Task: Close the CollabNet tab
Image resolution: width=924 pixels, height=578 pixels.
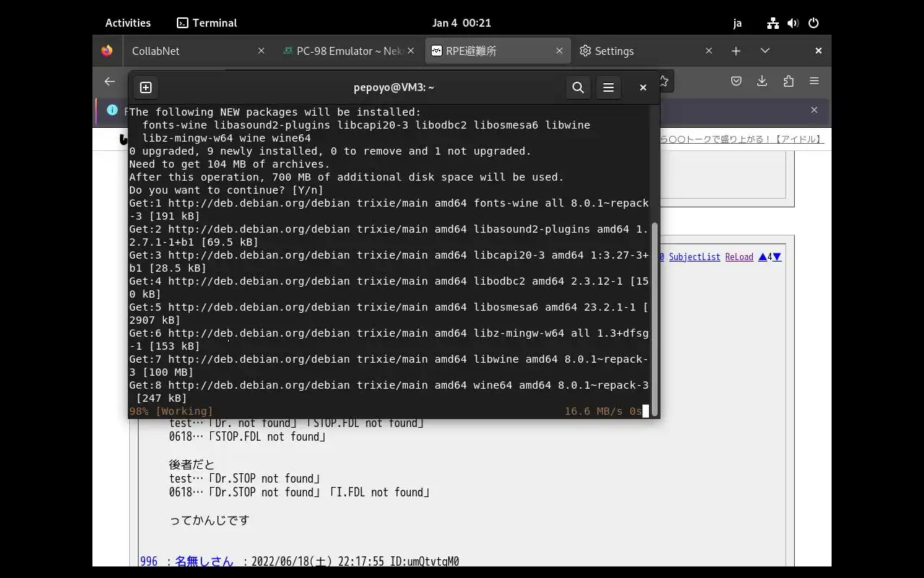Action: click(x=261, y=51)
